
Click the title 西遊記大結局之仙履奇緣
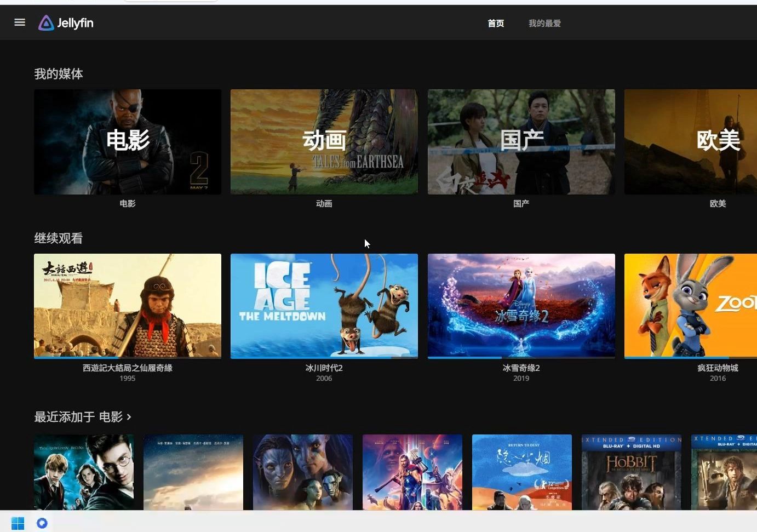[128, 368]
